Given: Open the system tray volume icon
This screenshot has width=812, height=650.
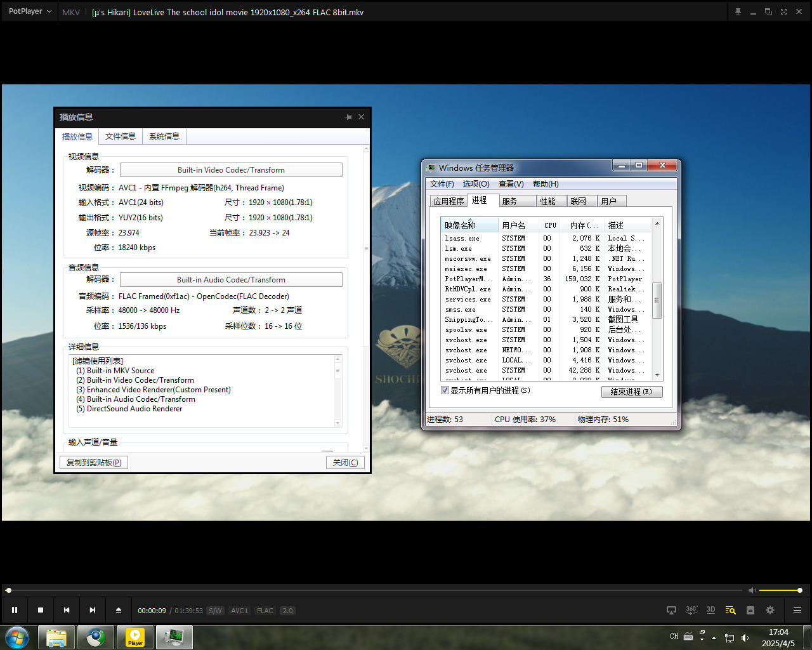Looking at the screenshot, I should coord(745,638).
